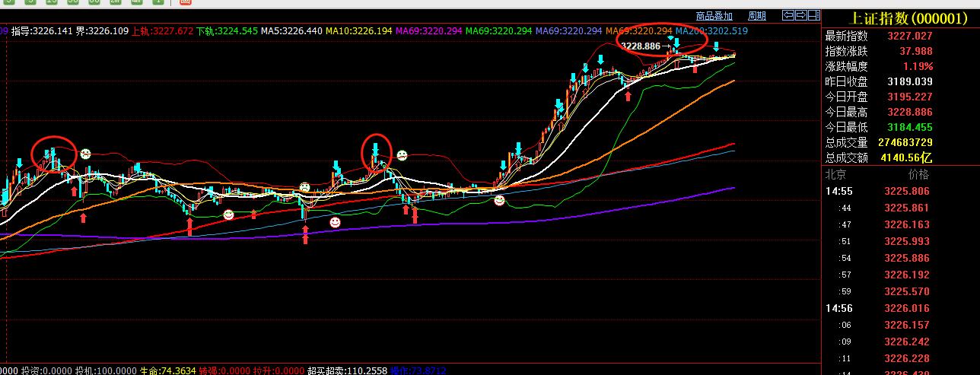Click the yellow 生命:74.3634 indicator value
The height and width of the screenshot is (375, 980).
167,370
